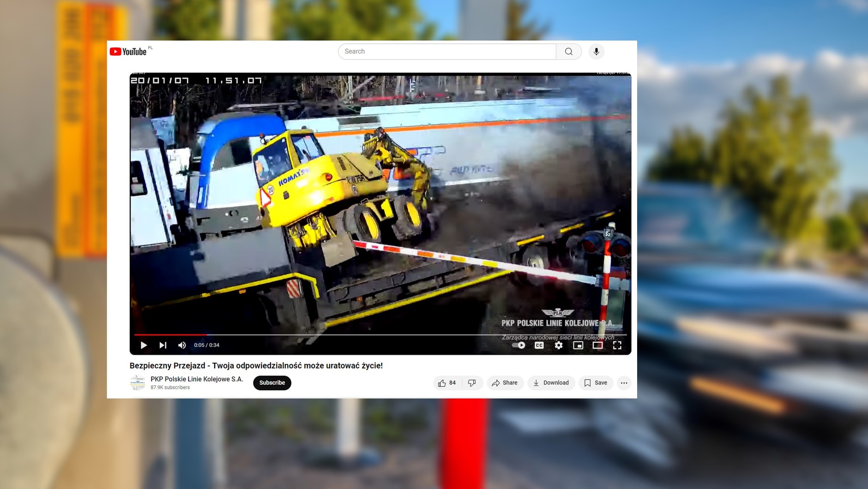Viewport: 868px width, 489px height.
Task: Open the more actions ellipsis menu
Action: point(624,383)
